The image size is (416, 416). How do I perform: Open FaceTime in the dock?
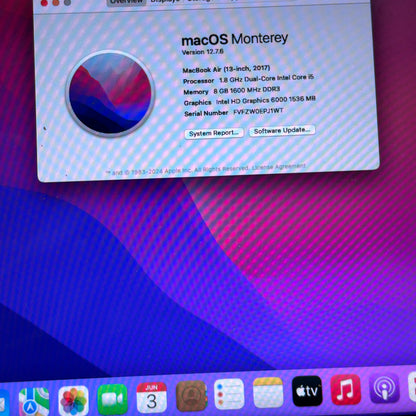coord(112,399)
